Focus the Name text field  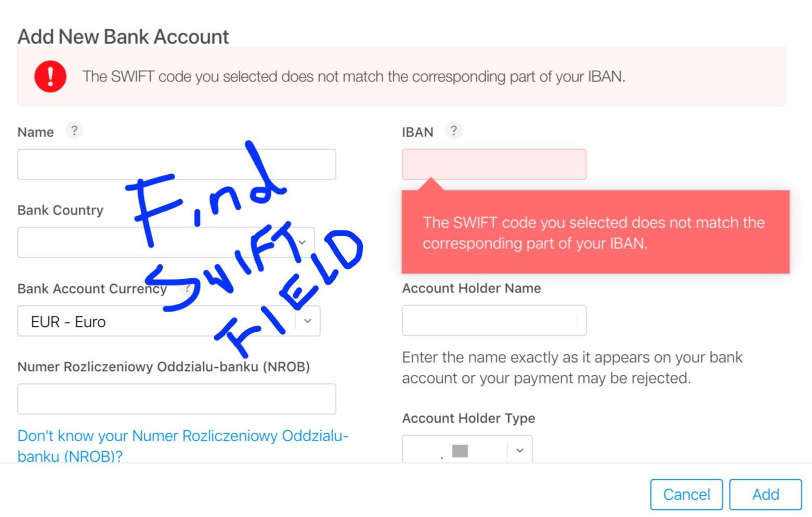[177, 164]
